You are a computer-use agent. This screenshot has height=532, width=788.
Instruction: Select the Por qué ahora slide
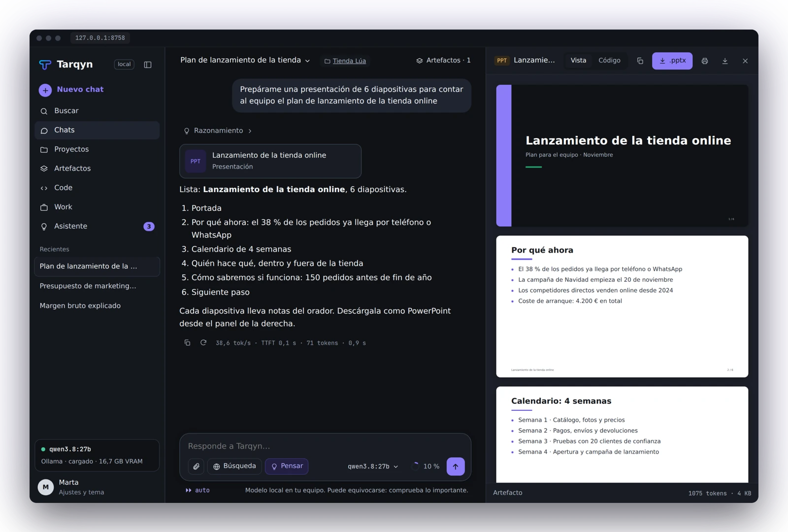[622, 306]
